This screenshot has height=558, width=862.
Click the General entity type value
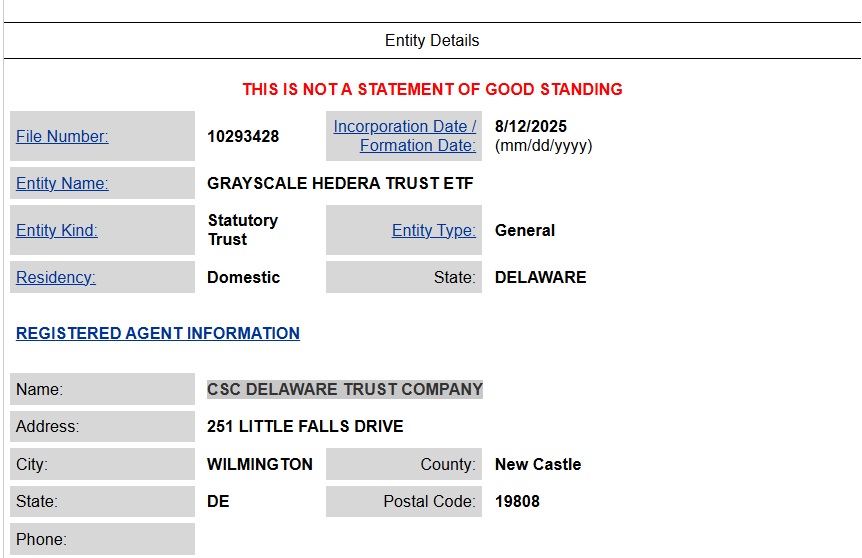pyautogui.click(x=525, y=230)
